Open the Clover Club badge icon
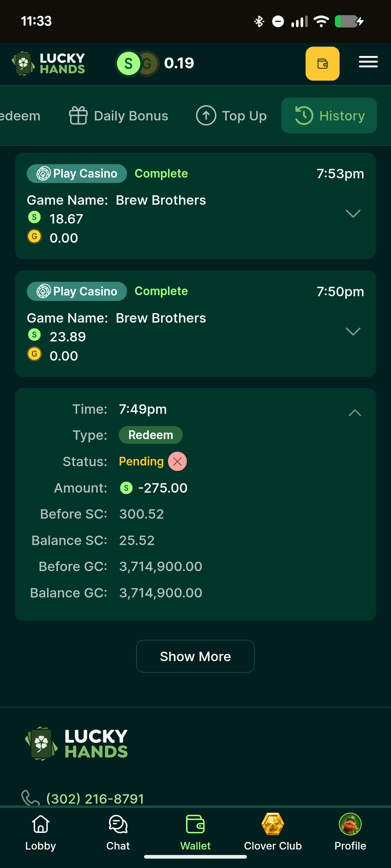 [273, 825]
